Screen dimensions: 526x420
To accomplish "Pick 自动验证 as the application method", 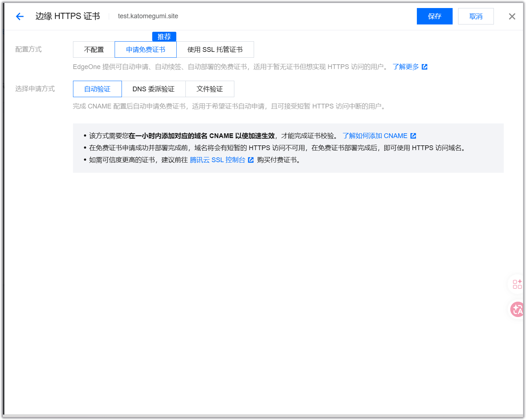I will click(97, 89).
